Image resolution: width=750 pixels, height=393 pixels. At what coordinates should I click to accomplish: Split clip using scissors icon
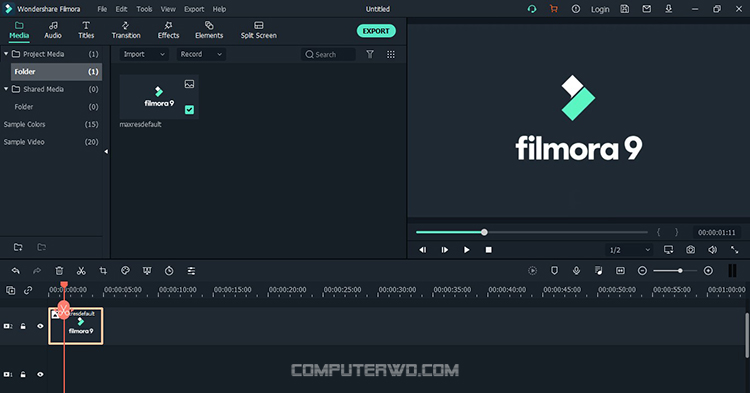[81, 271]
